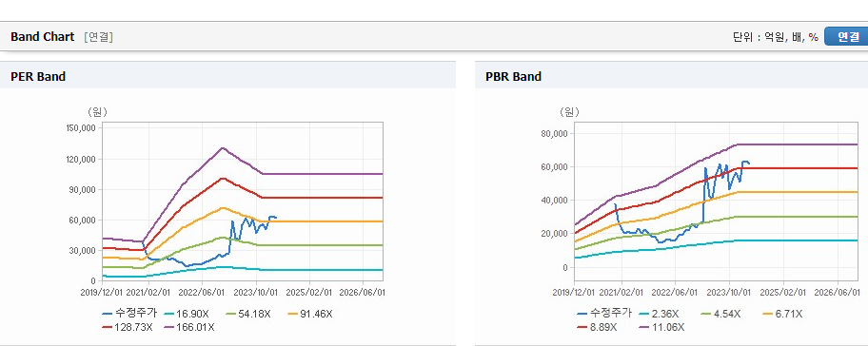Toggle 166.01X legend series

point(189,327)
